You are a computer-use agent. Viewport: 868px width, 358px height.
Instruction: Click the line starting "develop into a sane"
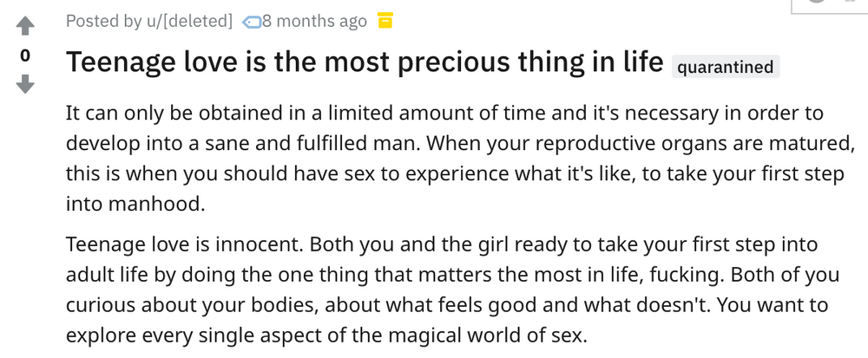pyautogui.click(x=460, y=144)
